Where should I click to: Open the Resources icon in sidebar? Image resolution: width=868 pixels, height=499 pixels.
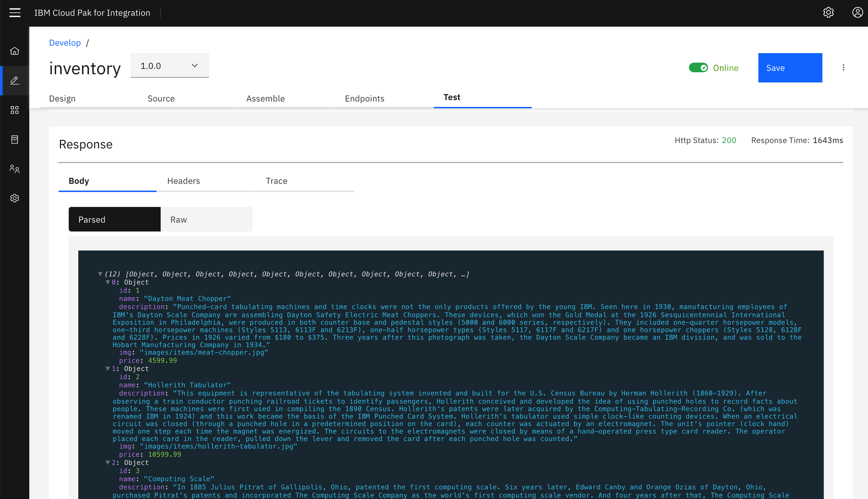(x=15, y=139)
